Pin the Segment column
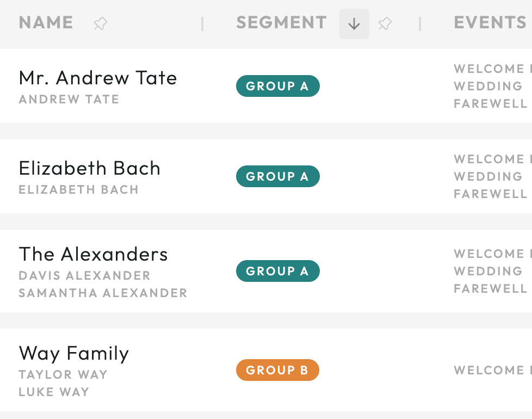Viewport: 532px width, 419px height. (x=385, y=24)
